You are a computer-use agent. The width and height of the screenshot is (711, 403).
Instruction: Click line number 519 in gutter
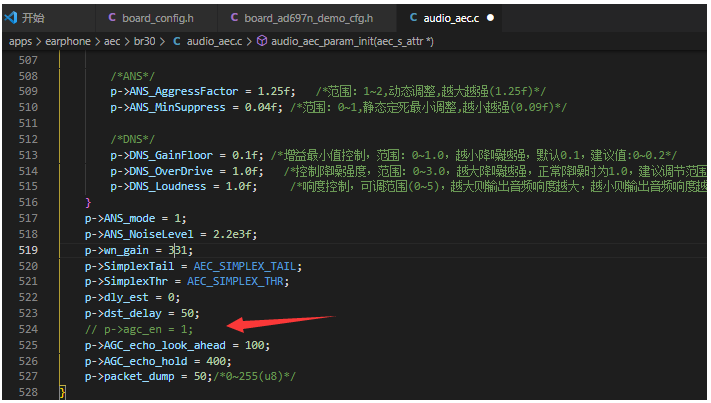[x=28, y=250]
